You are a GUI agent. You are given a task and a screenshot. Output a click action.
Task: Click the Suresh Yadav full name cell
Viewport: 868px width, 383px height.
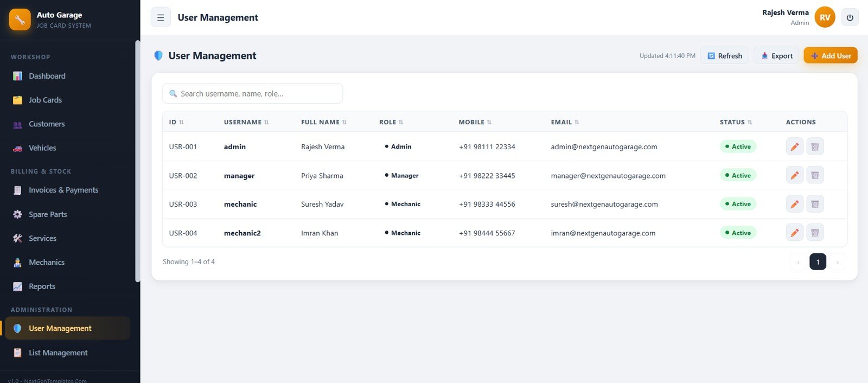(322, 205)
